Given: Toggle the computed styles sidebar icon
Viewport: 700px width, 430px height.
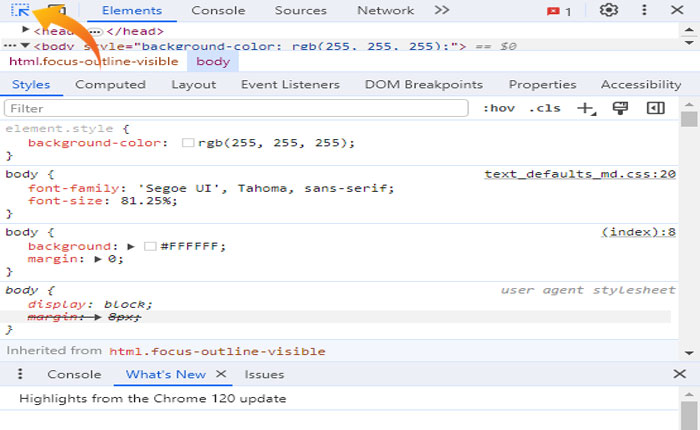Looking at the screenshot, I should point(655,108).
